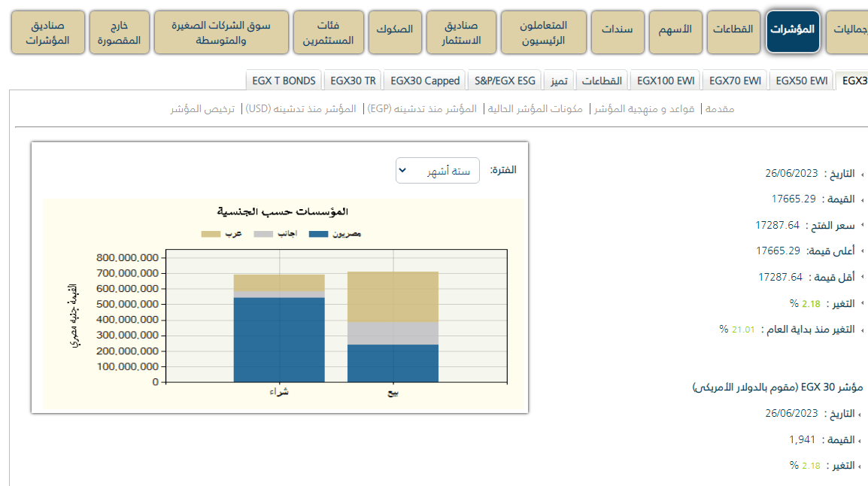This screenshot has height=486, width=868.
Task: Select the المؤشرات main tab
Action: pos(792,32)
